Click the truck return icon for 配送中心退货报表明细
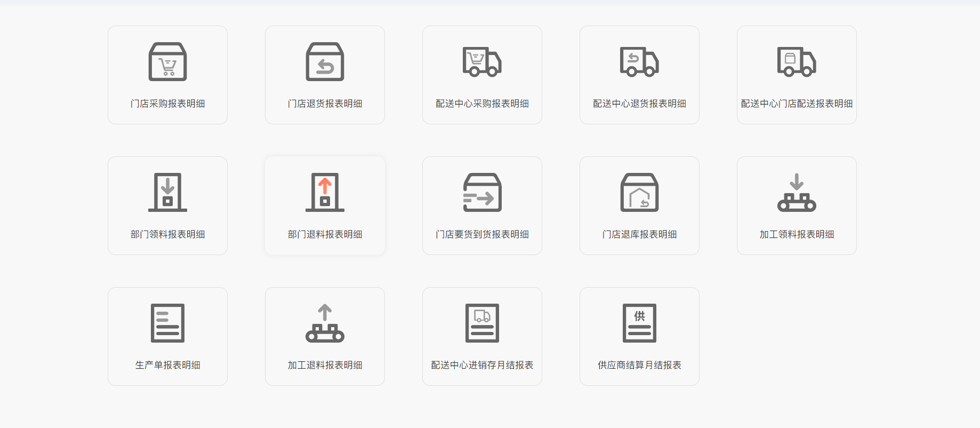The width and height of the screenshot is (980, 428). tap(639, 61)
